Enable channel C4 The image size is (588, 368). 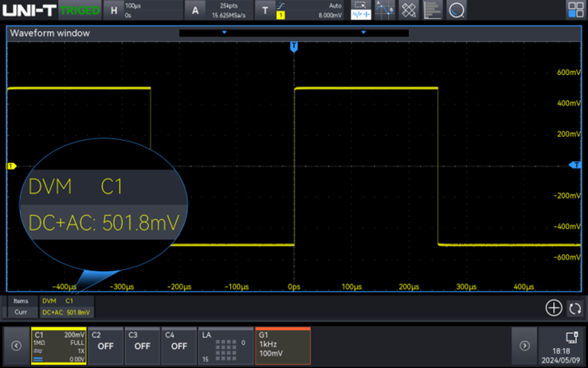[x=179, y=346]
